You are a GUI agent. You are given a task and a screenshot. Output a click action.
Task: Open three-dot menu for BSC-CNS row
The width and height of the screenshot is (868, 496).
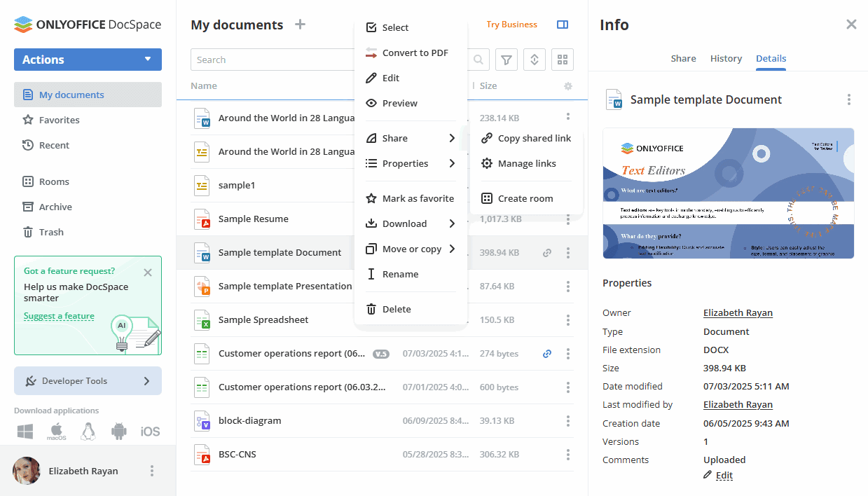[568, 455]
